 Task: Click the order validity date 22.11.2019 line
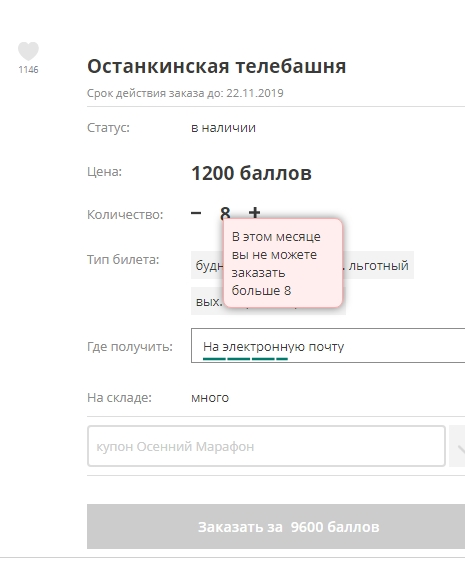click(185, 93)
